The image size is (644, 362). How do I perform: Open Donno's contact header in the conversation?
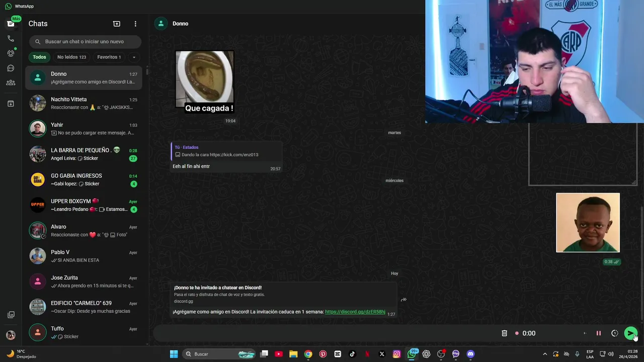(180, 24)
